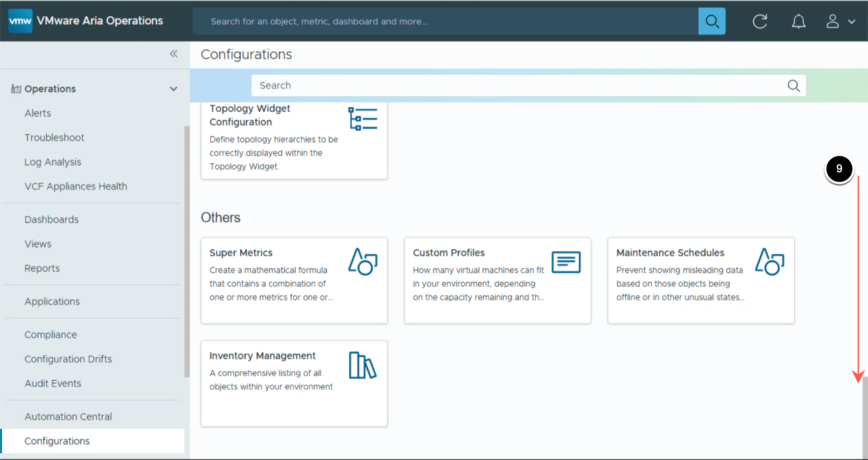Open the Maintenance Schedules title link
This screenshot has width=868, height=460.
(670, 253)
